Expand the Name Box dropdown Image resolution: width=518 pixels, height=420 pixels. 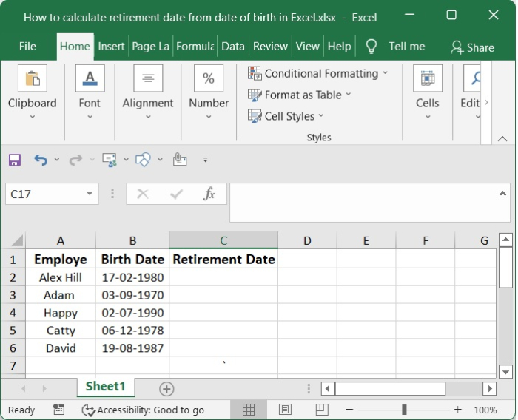[x=90, y=194]
